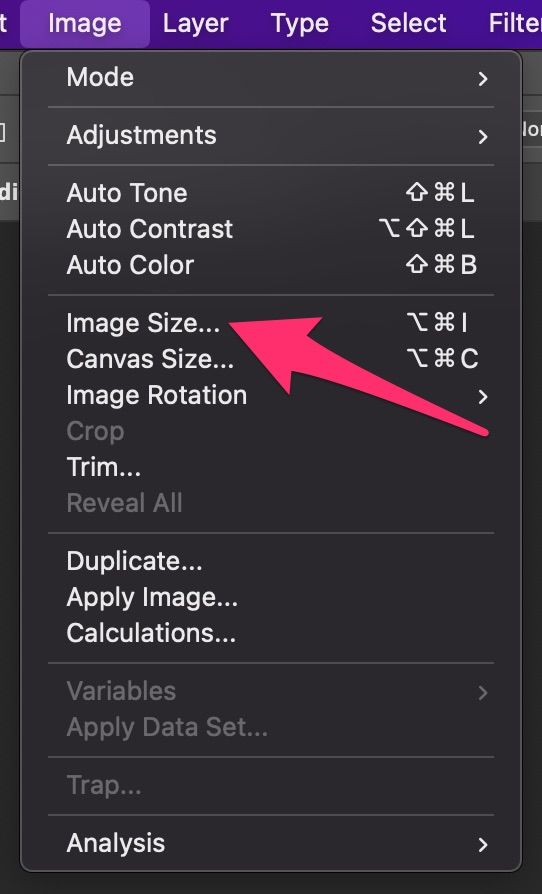
Task: Expand the Mode submenu arrow
Action: (x=483, y=78)
